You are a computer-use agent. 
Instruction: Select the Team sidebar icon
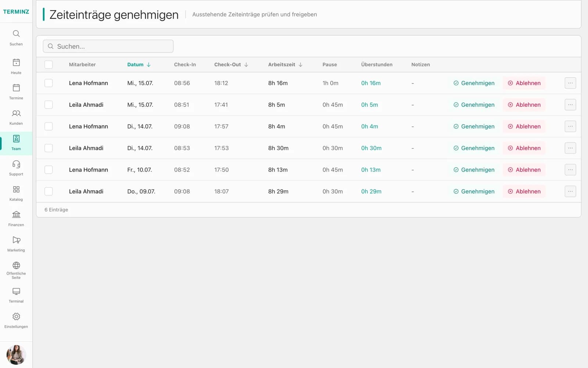coord(16,139)
